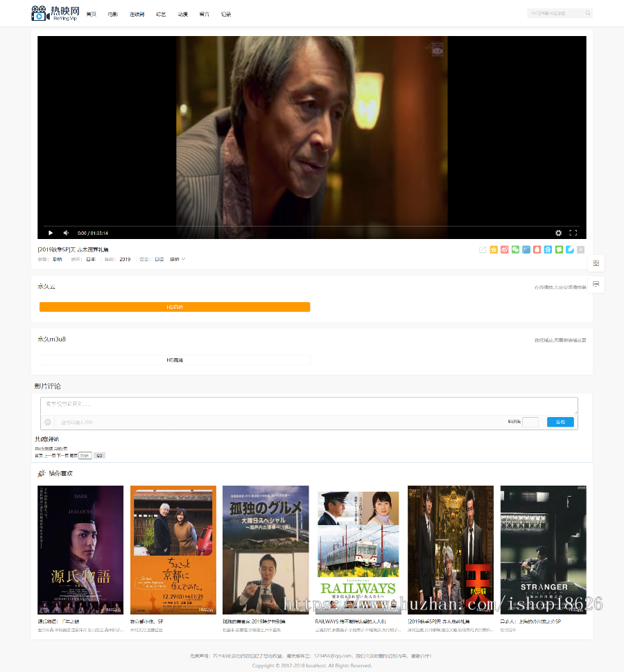
Task: Expand the 详情 details dropdown
Action: 178,259
